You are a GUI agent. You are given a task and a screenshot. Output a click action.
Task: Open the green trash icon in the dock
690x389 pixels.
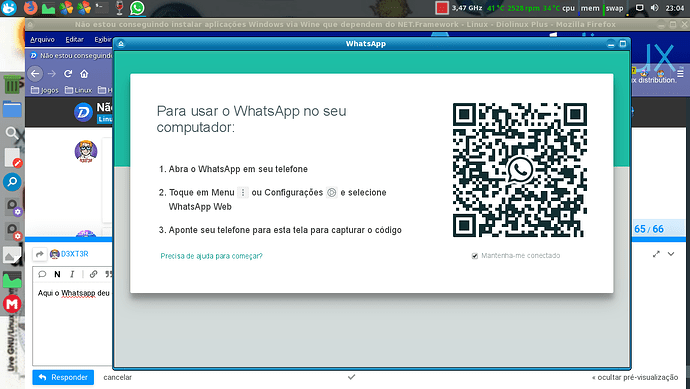pos(12,84)
